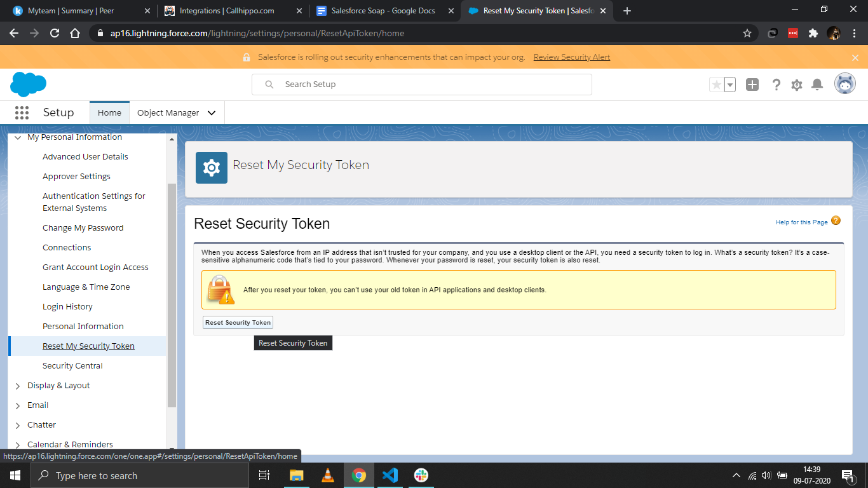Viewport: 868px width, 488px height.
Task: Click the sidebar scrollbar up arrow
Action: [172, 138]
